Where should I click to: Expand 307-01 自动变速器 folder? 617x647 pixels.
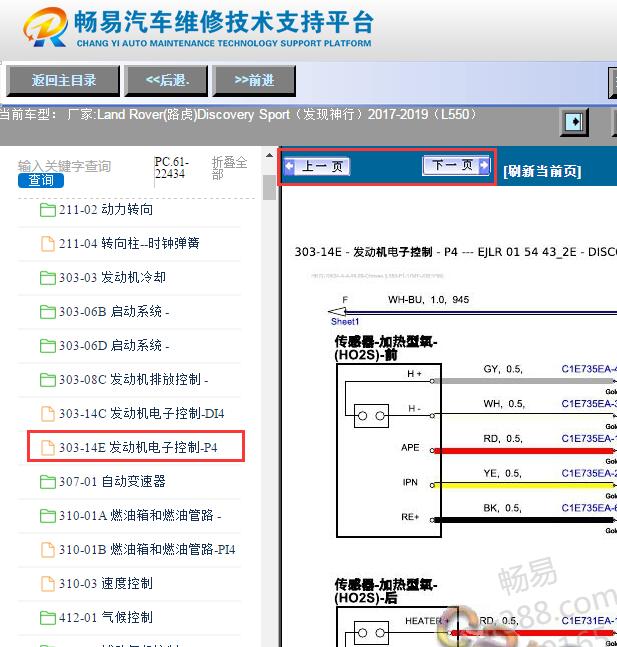(112, 482)
